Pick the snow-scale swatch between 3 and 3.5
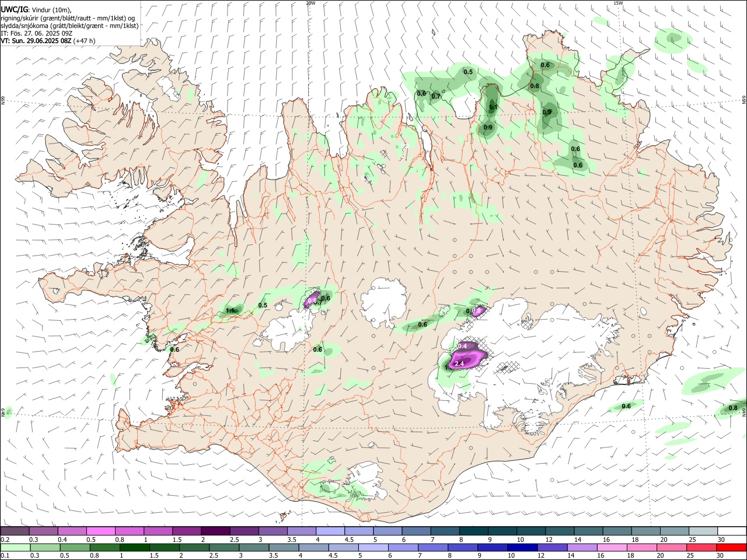This screenshot has height=560, width=747. coord(272,531)
